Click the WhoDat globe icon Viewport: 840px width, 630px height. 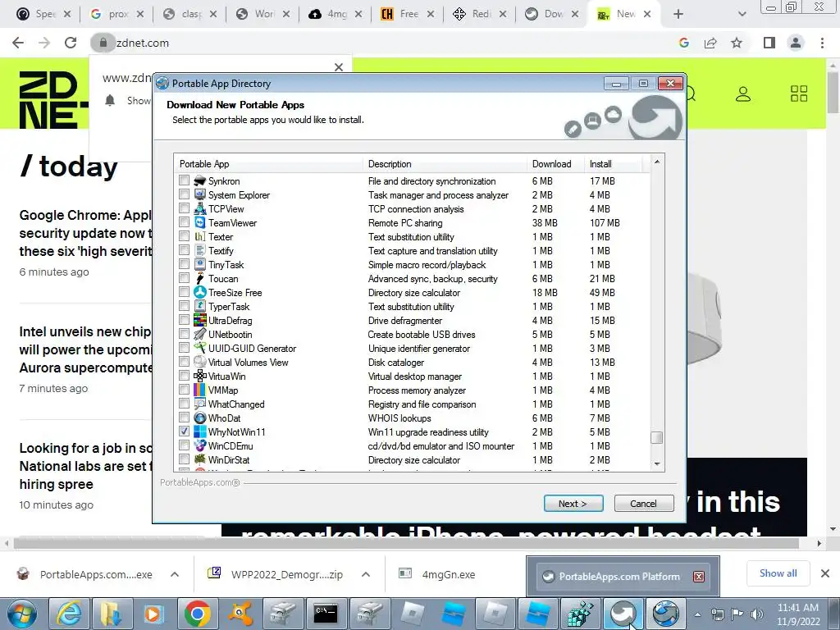pos(200,418)
